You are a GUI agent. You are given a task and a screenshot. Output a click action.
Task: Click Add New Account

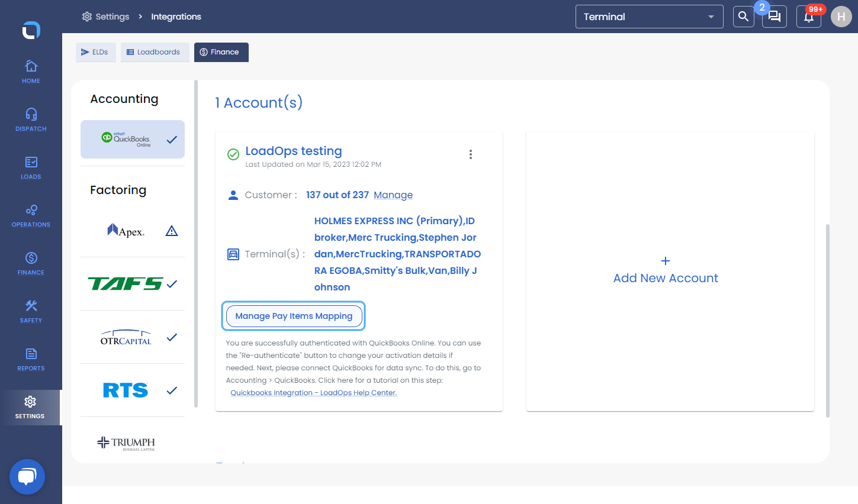coord(666,271)
